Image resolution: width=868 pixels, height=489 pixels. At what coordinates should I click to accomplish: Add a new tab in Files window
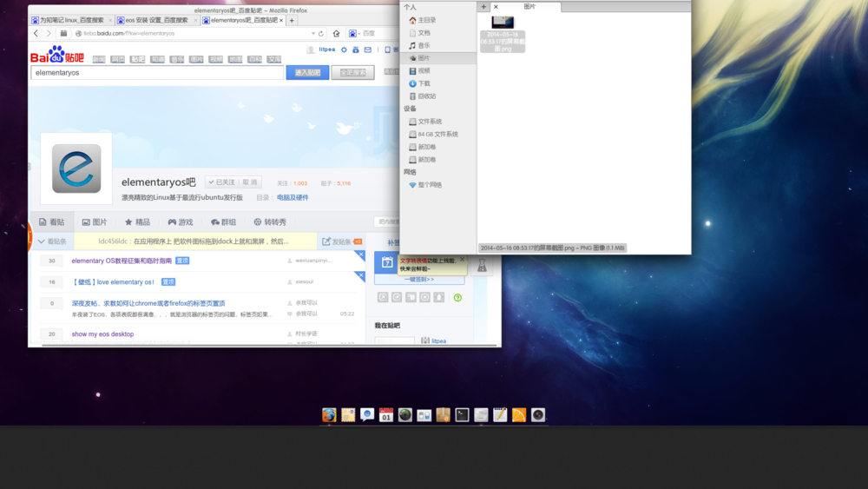pyautogui.click(x=483, y=7)
